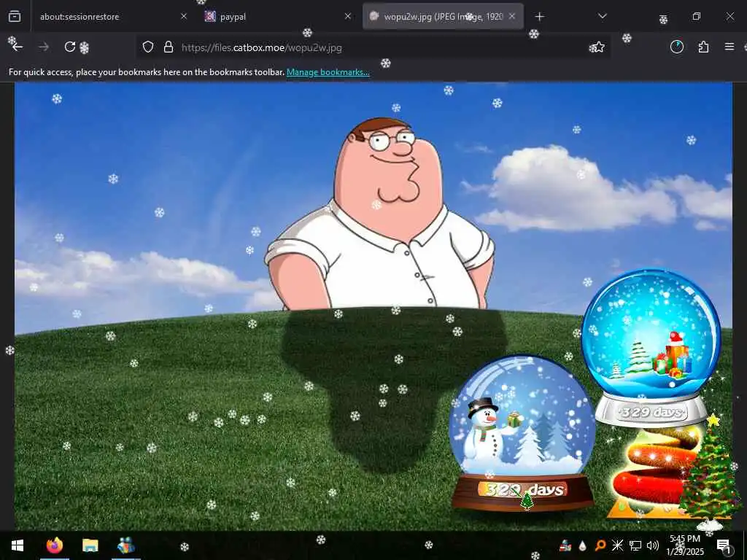
Task: Bookmark this page with the star
Action: click(x=597, y=47)
